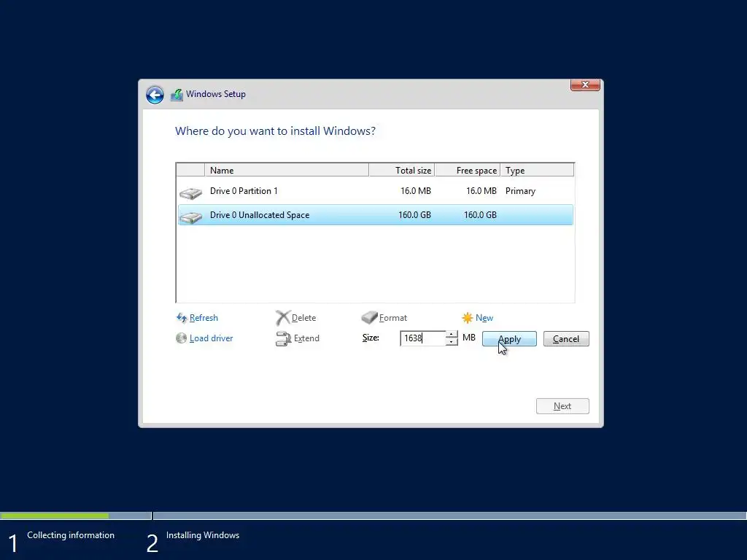Sort by the Free space column header
This screenshot has width=747, height=560.
468,170
